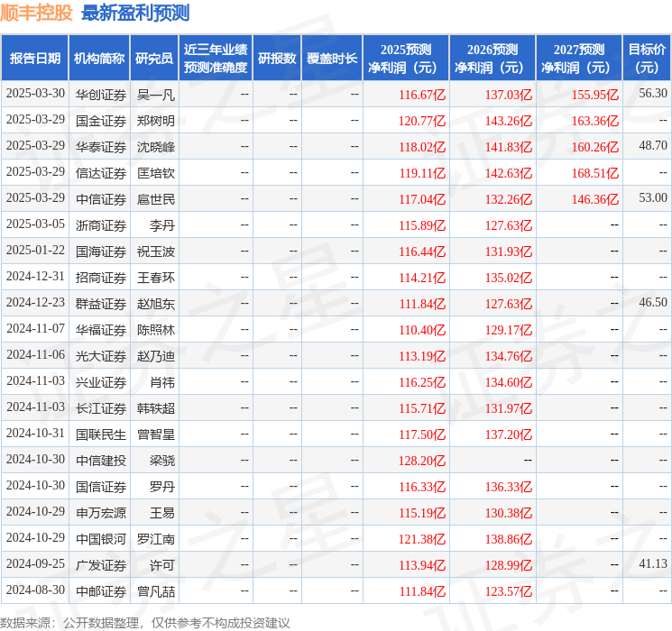Click the 顺丰控股 title text

[36, 13]
